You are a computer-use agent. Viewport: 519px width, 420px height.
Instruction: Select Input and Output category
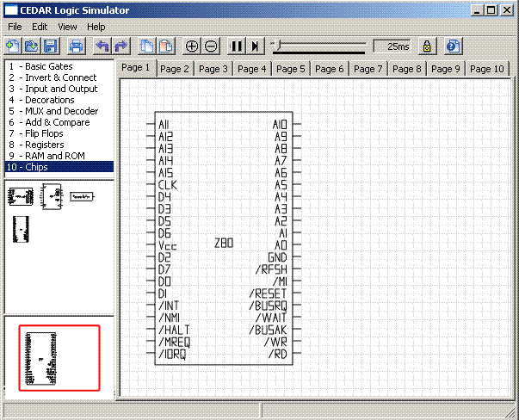(x=59, y=89)
